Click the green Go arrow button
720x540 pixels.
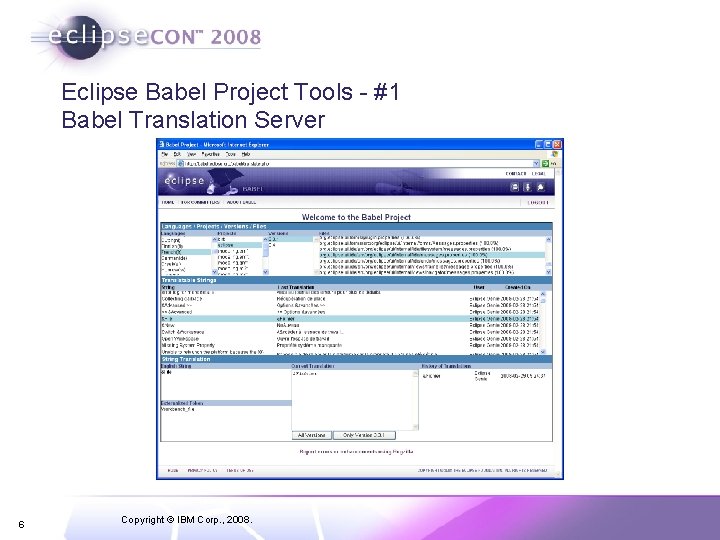546,163
